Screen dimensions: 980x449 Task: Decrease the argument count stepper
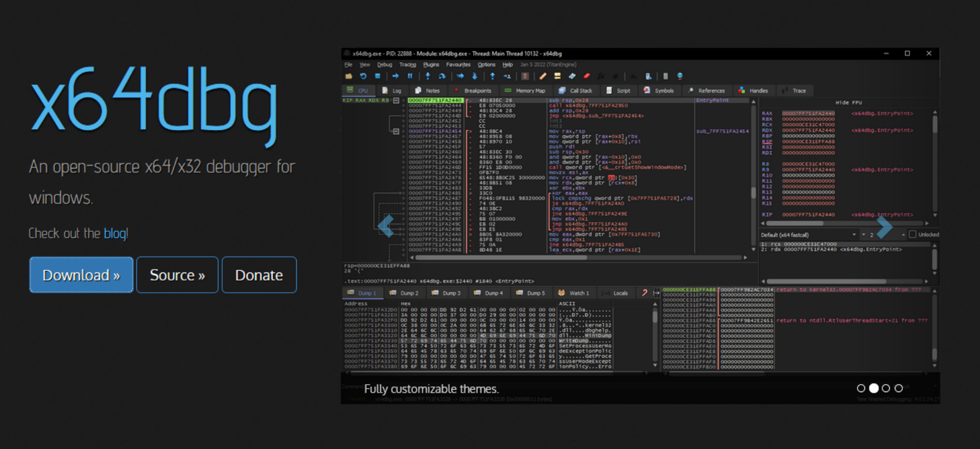[x=863, y=235]
